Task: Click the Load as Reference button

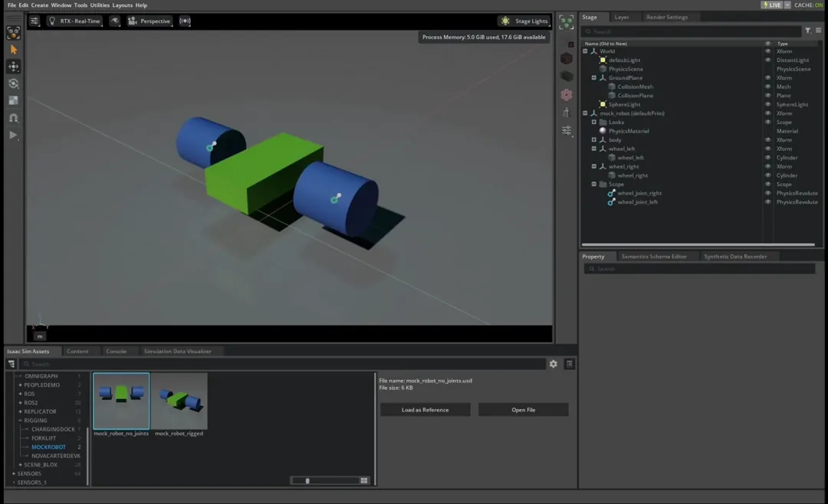Action: (x=425, y=410)
